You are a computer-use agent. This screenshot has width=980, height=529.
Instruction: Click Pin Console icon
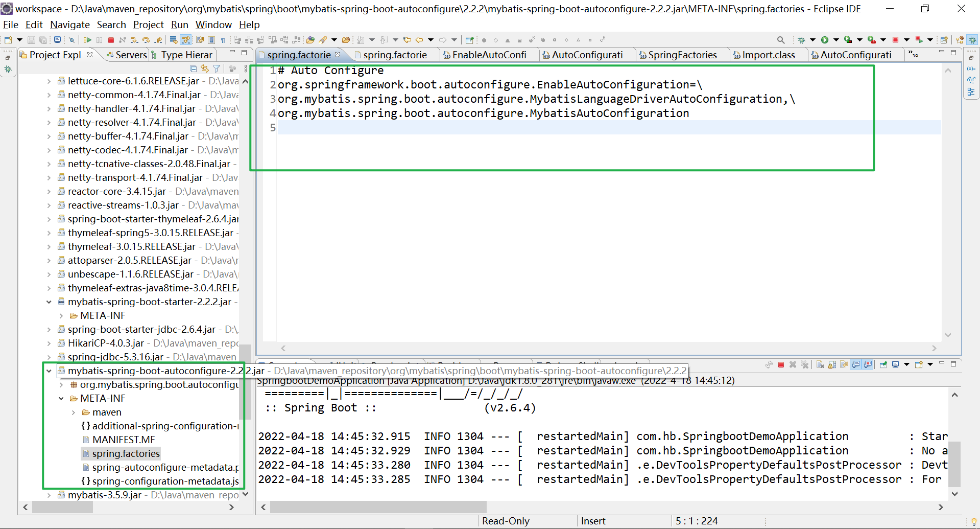[883, 364]
